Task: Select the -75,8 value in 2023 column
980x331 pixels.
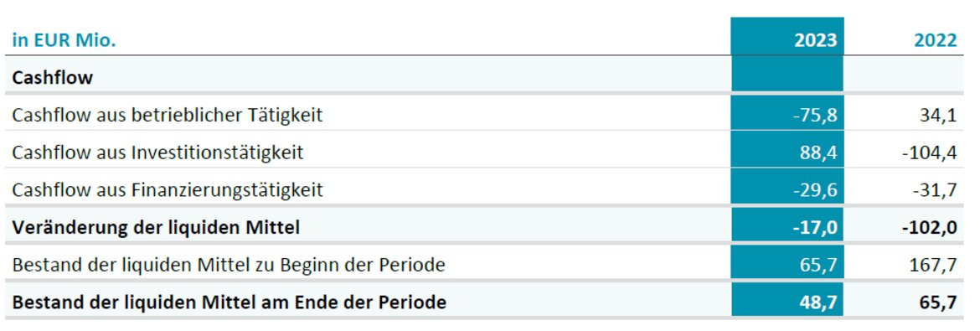Action: (x=814, y=116)
